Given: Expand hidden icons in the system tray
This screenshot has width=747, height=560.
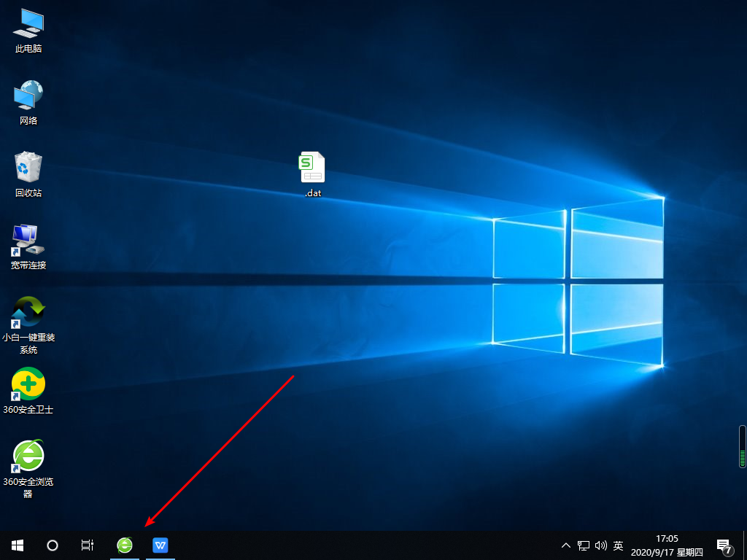Looking at the screenshot, I should coord(566,545).
